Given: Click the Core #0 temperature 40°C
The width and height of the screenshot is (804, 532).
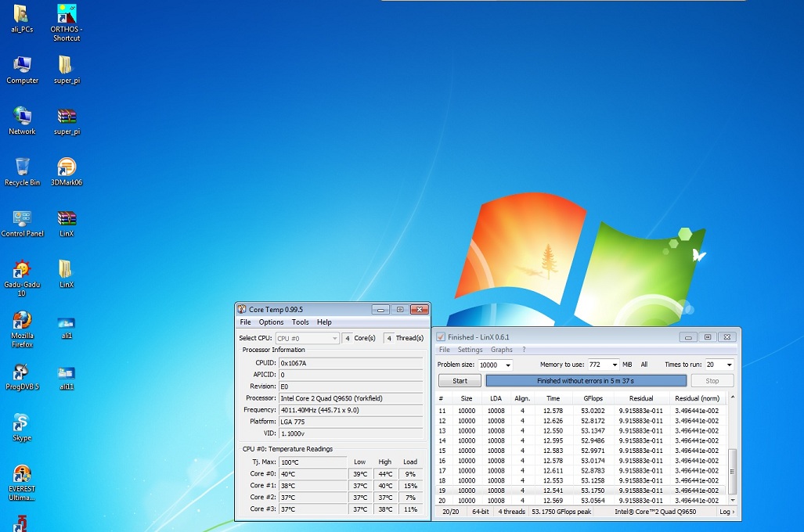Looking at the screenshot, I should coord(313,474).
